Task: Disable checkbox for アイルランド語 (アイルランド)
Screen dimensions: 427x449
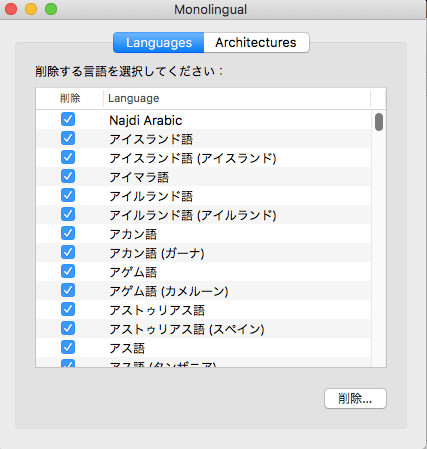Action: [68, 214]
